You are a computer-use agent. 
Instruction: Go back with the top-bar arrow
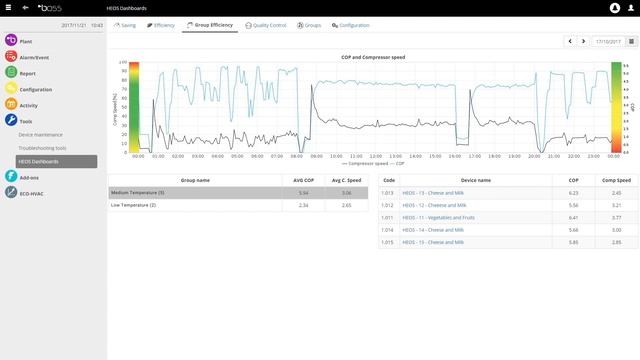[25, 8]
